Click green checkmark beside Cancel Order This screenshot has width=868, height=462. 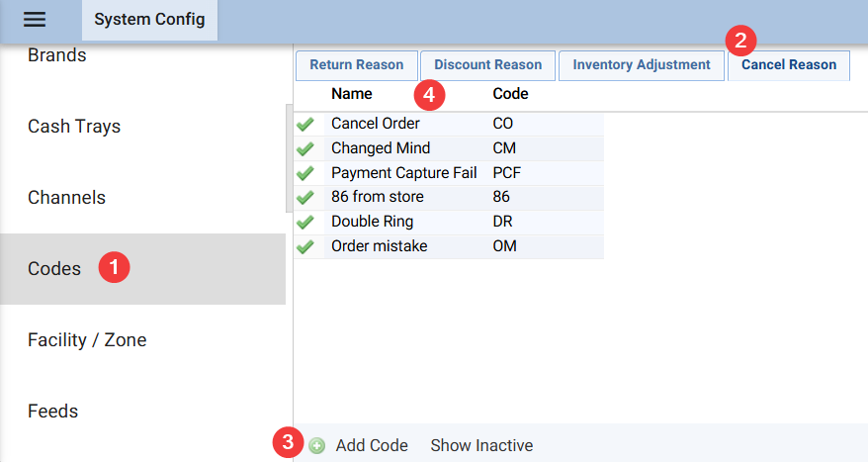[x=305, y=124]
